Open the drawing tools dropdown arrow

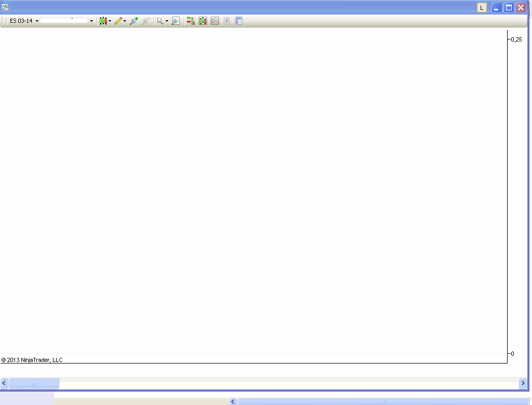click(x=125, y=21)
